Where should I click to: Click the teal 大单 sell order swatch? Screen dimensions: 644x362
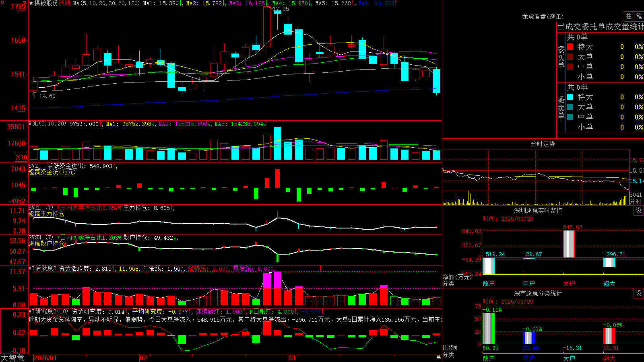[570, 107]
